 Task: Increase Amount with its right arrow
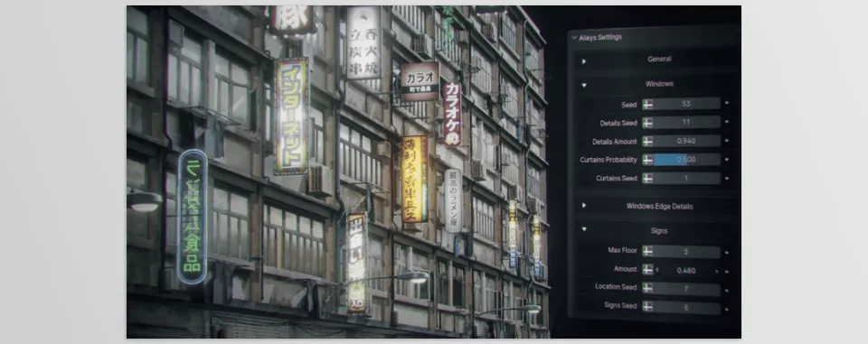point(716,271)
